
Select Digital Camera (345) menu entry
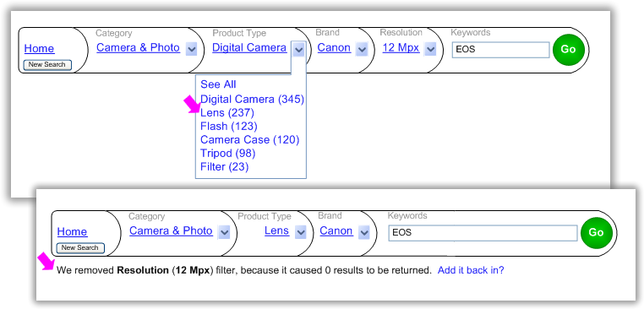252,100
